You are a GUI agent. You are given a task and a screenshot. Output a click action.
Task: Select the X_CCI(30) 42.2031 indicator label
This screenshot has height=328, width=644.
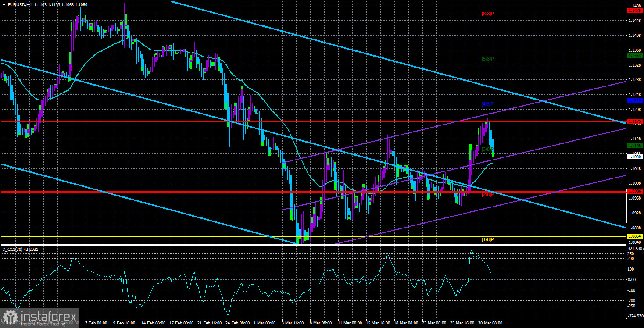[x=21, y=249]
